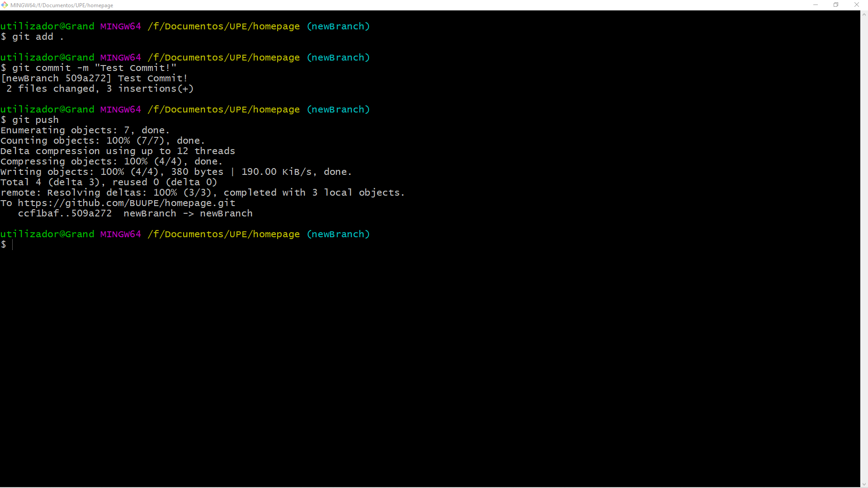Screen dimensions: 868x488
Task: Click the '[newBranch 509a272]' commit output
Action: click(x=56, y=79)
